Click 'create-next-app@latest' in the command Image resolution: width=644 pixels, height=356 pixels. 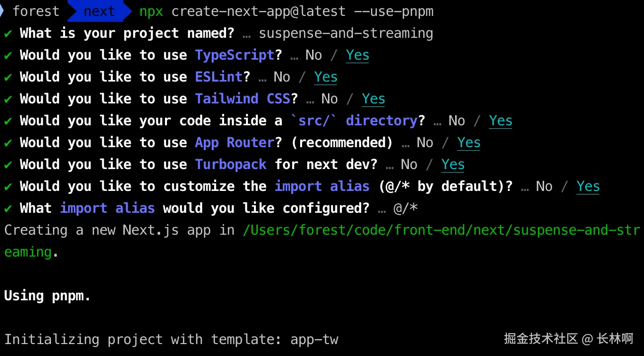(x=258, y=11)
